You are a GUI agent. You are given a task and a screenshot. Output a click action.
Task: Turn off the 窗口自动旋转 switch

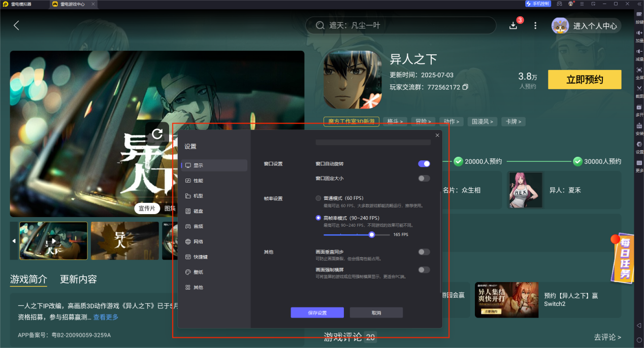click(x=424, y=164)
